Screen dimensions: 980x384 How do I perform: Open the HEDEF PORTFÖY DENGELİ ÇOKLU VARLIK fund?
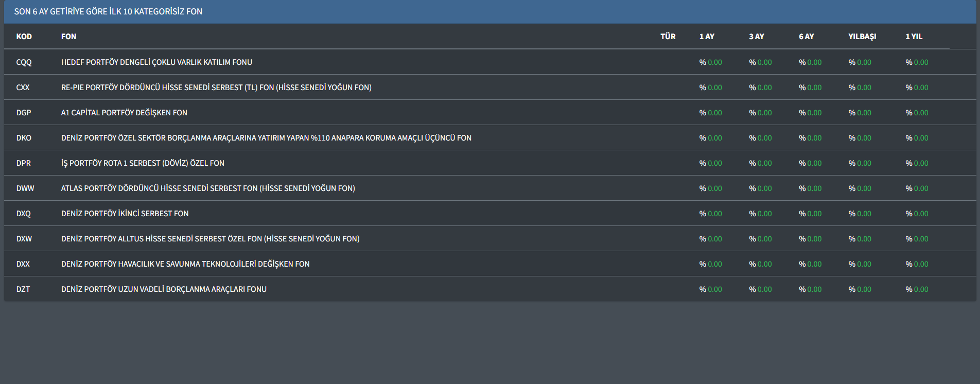point(156,62)
